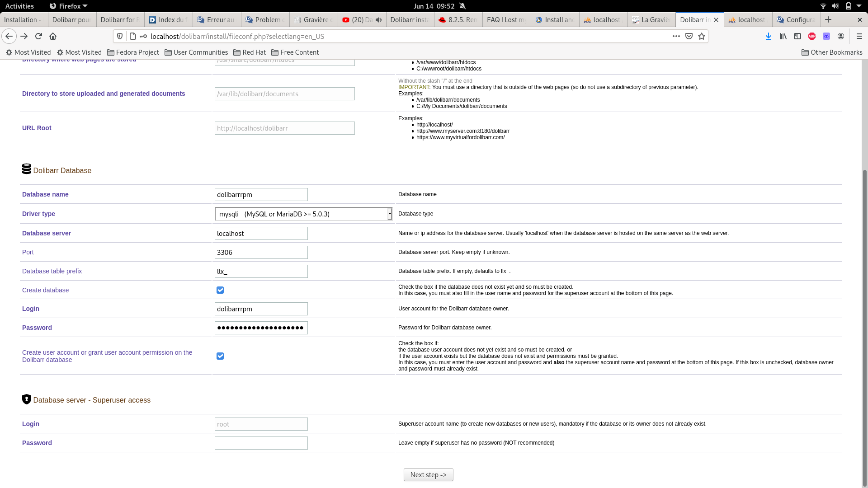Reload the current page
This screenshot has height=488, width=868.
pyautogui.click(x=38, y=36)
